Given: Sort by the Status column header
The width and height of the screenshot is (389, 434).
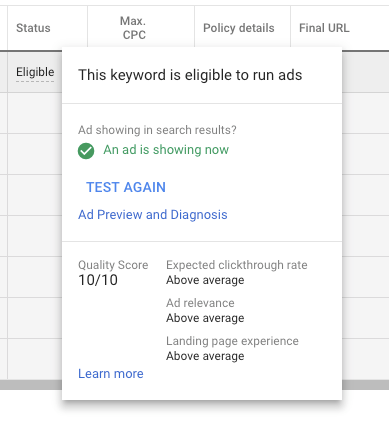Looking at the screenshot, I should click(x=33, y=28).
